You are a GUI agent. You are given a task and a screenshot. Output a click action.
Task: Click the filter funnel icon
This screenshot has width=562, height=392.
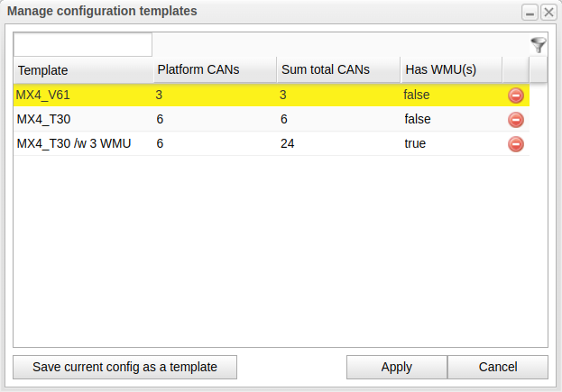pyautogui.click(x=539, y=45)
